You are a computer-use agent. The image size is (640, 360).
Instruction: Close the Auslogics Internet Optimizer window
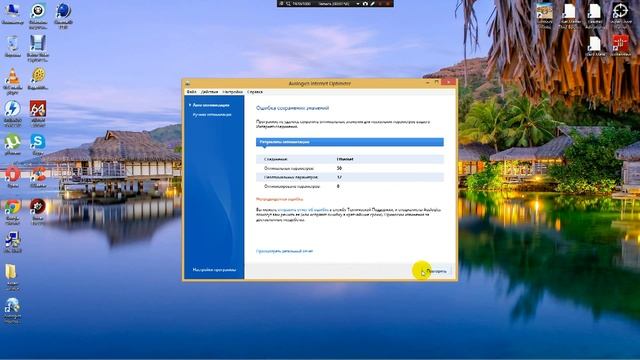pos(449,83)
